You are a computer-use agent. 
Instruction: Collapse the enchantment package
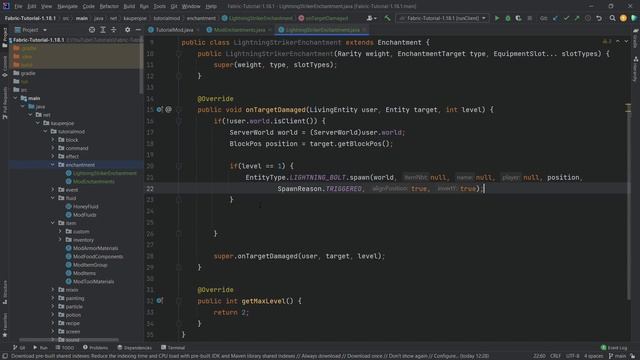pyautogui.click(x=53, y=165)
